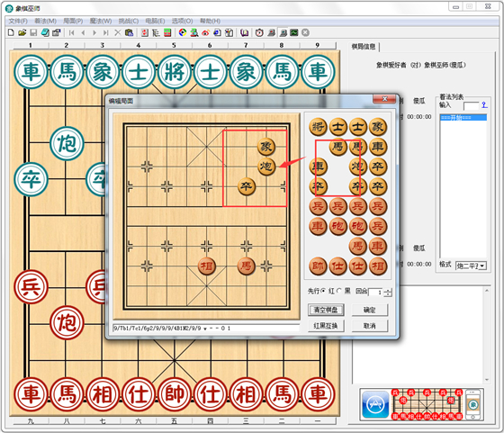Image resolution: width=504 pixels, height=433 pixels.
Task: Click the Save floppy disk icon
Action: click(x=33, y=32)
